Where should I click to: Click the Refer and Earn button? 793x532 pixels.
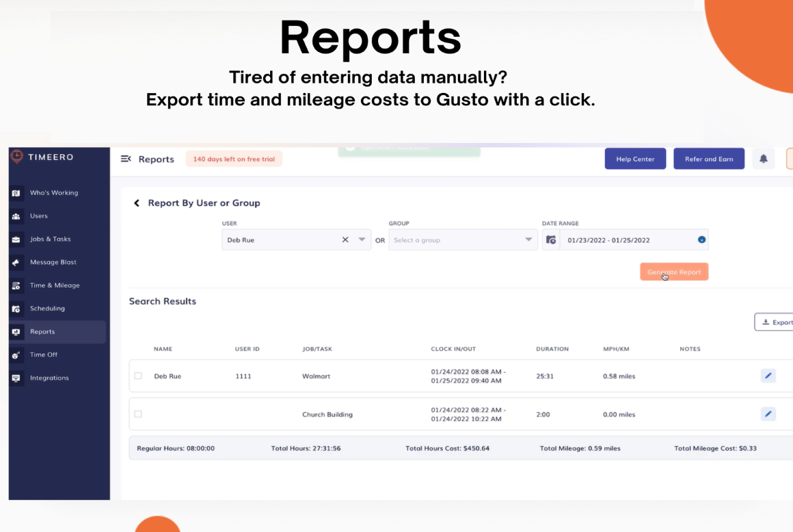click(708, 159)
